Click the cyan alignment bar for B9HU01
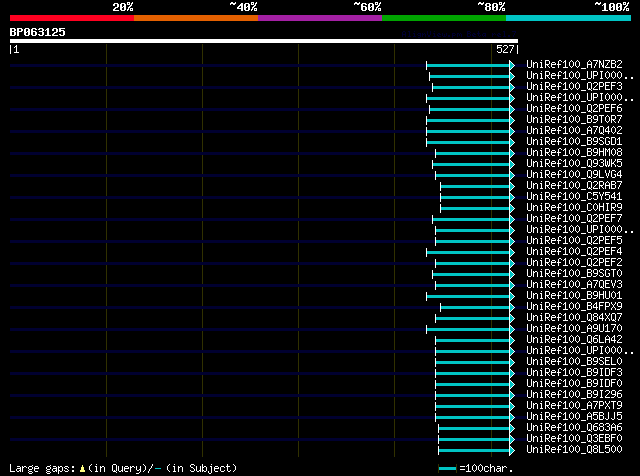 (468, 296)
